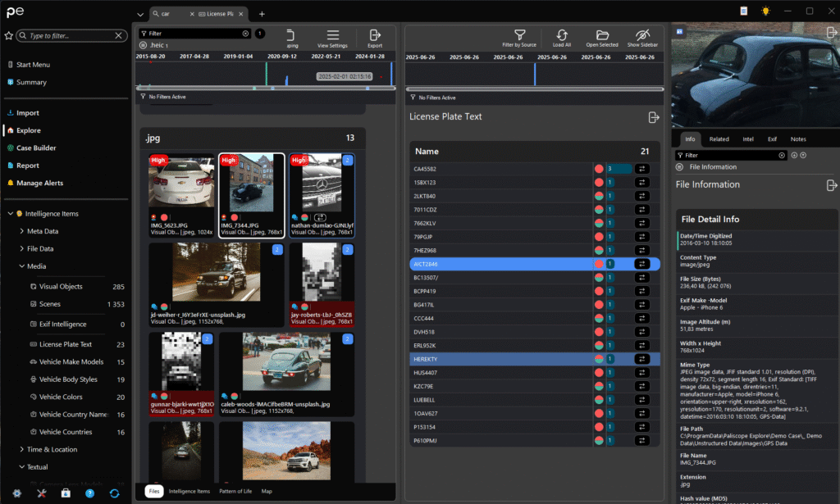Open the Exif tab in details panel

pos(773,139)
